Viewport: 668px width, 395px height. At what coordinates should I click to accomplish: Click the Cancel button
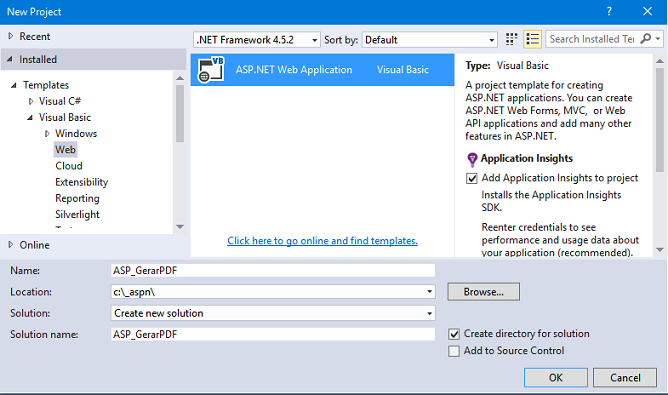[x=625, y=378]
